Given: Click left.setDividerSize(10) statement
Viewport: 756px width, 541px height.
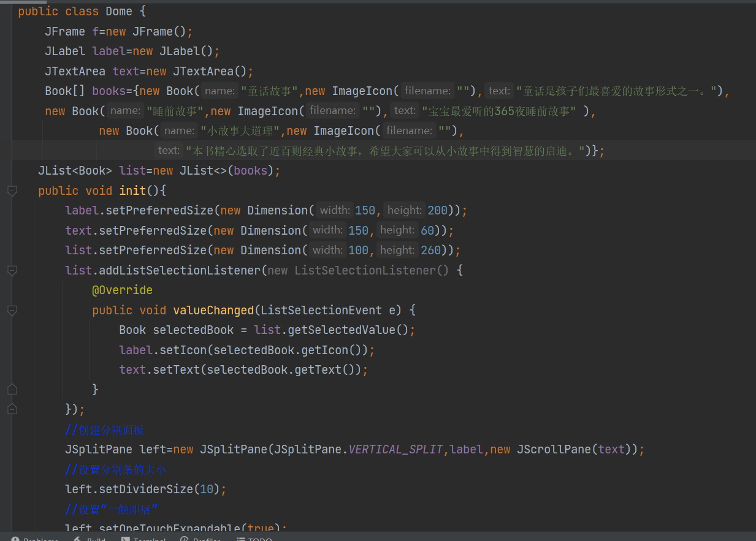Looking at the screenshot, I should (146, 489).
